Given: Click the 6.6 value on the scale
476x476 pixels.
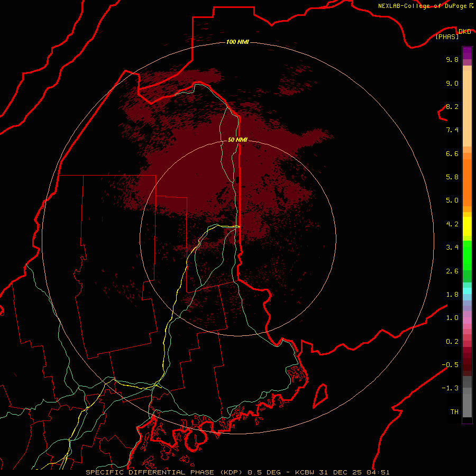Looking at the screenshot, I should click(452, 153).
